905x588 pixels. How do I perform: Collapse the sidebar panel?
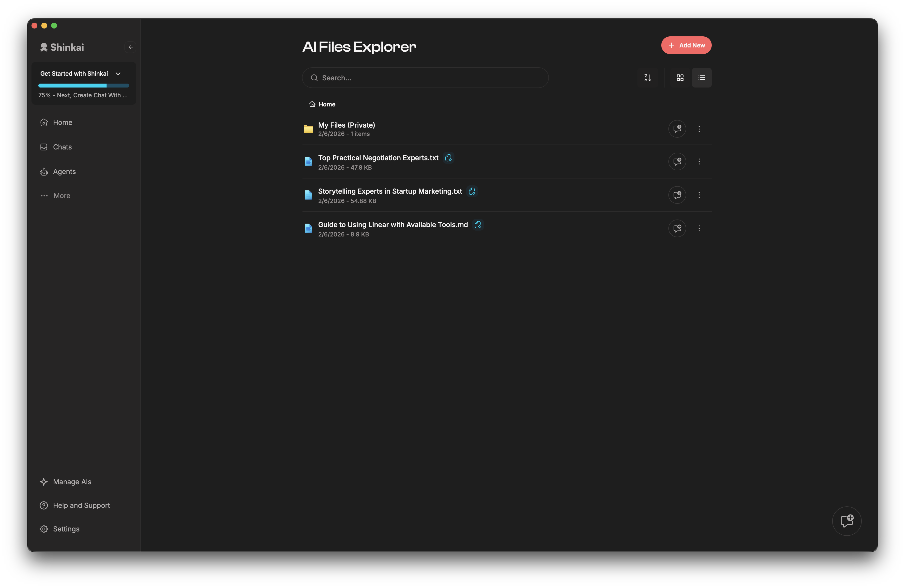click(130, 47)
